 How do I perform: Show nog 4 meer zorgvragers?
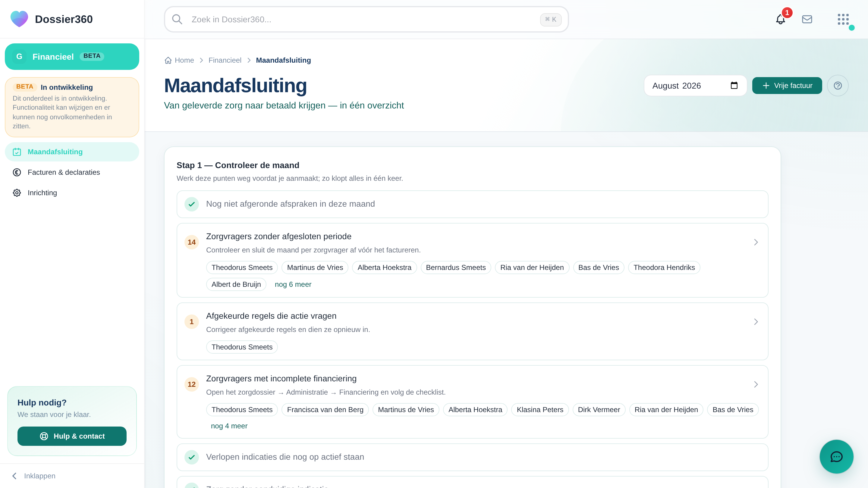click(x=229, y=426)
